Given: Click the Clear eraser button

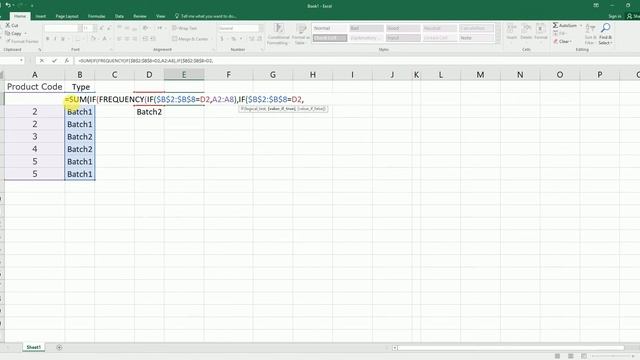Looking at the screenshot, I should point(562,42).
